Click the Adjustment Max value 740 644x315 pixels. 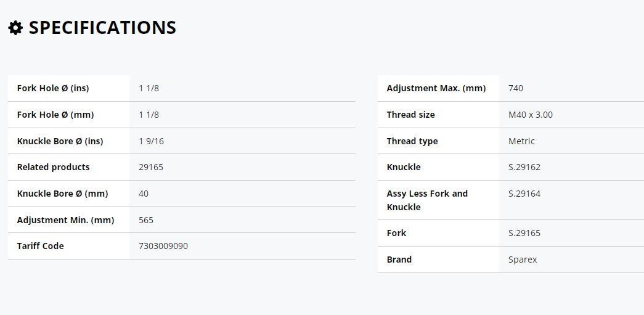[515, 88]
